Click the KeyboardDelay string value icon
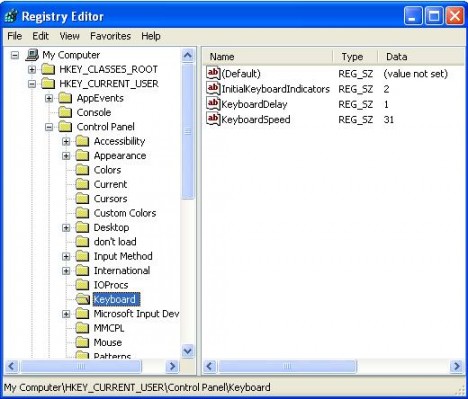This screenshot has height=399, width=468. [213, 104]
